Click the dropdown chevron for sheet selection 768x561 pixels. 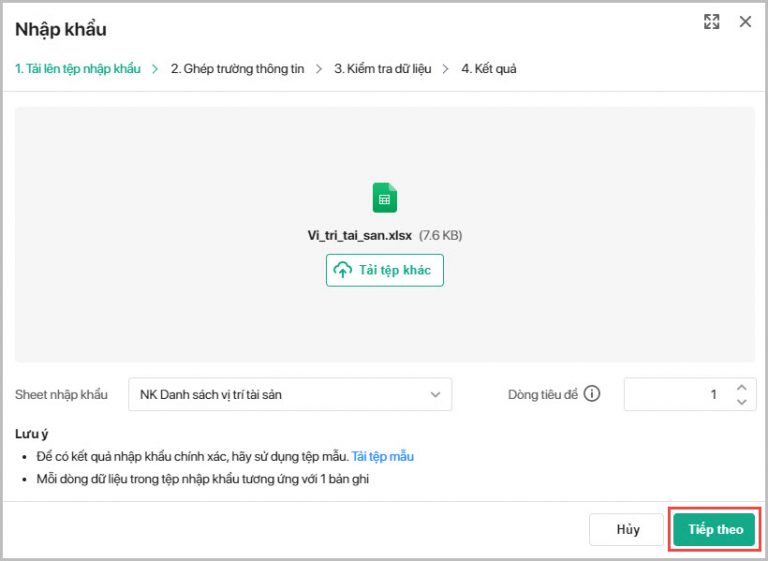click(x=436, y=395)
